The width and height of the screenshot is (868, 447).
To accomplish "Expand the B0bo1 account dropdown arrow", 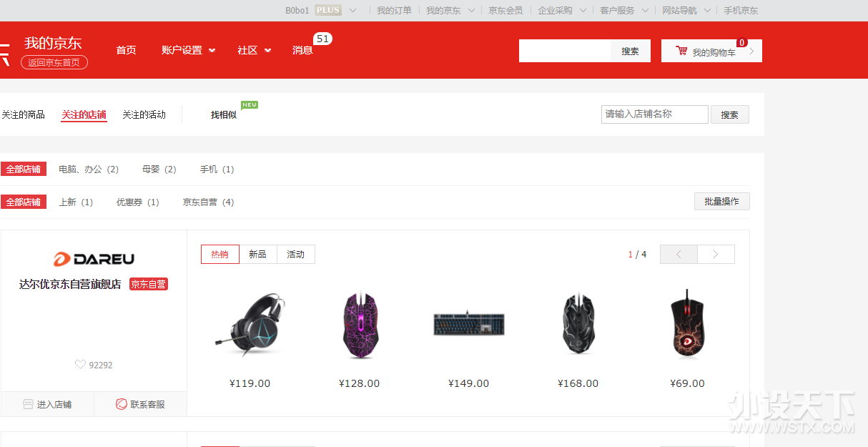I will coord(353,10).
